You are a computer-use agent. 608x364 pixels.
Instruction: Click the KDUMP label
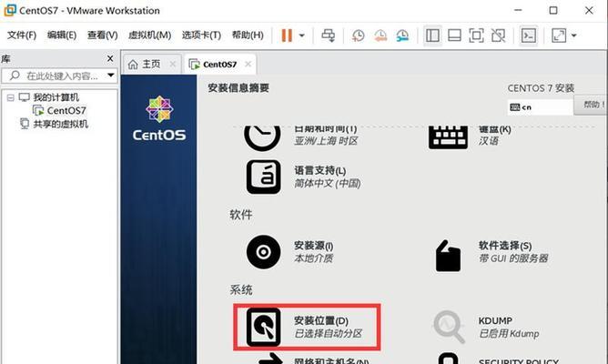[x=495, y=321]
